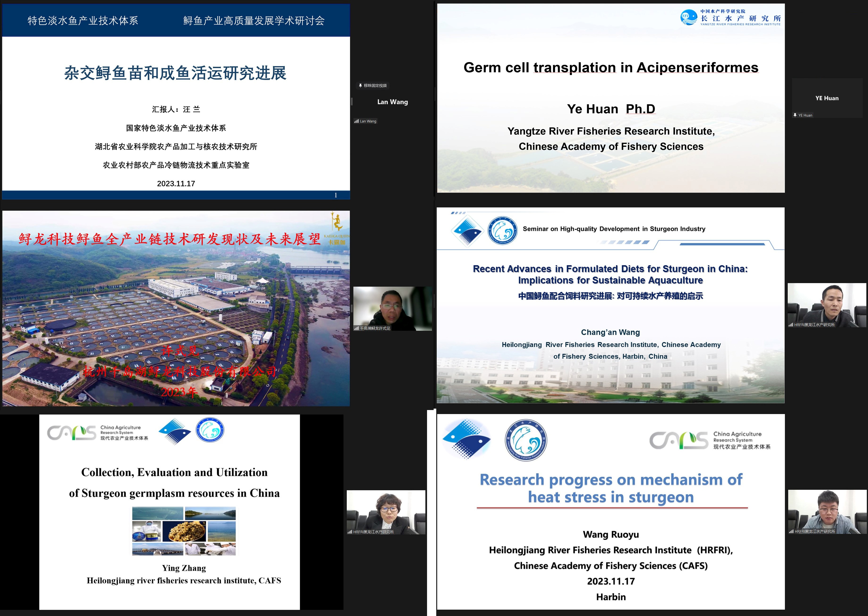Select speaker video beside the Formulated Diets slide
868x616 pixels.
pos(827,305)
